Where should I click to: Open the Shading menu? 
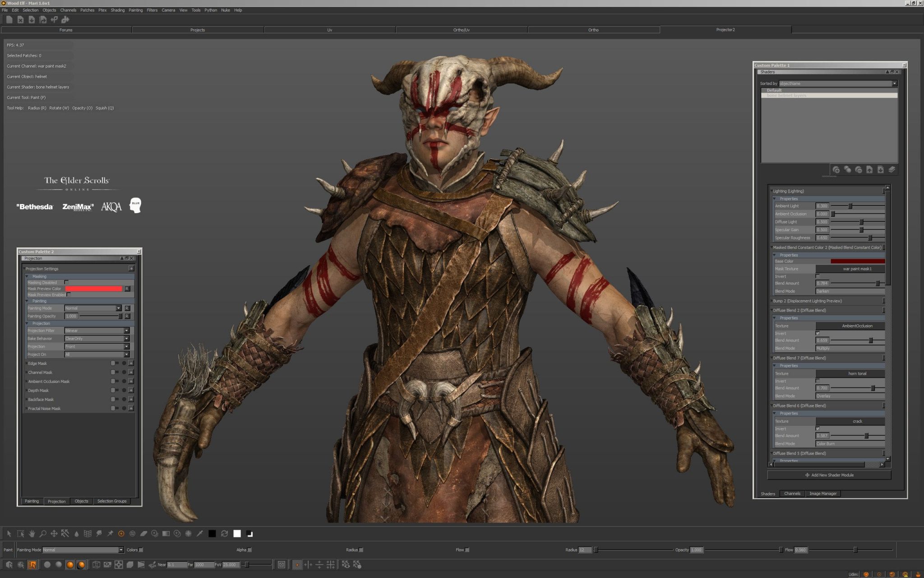[x=117, y=10]
